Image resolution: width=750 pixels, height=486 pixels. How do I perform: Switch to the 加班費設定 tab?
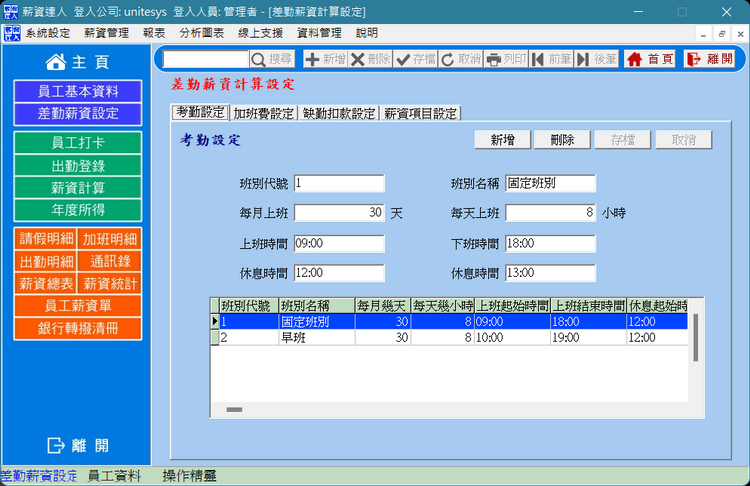263,113
